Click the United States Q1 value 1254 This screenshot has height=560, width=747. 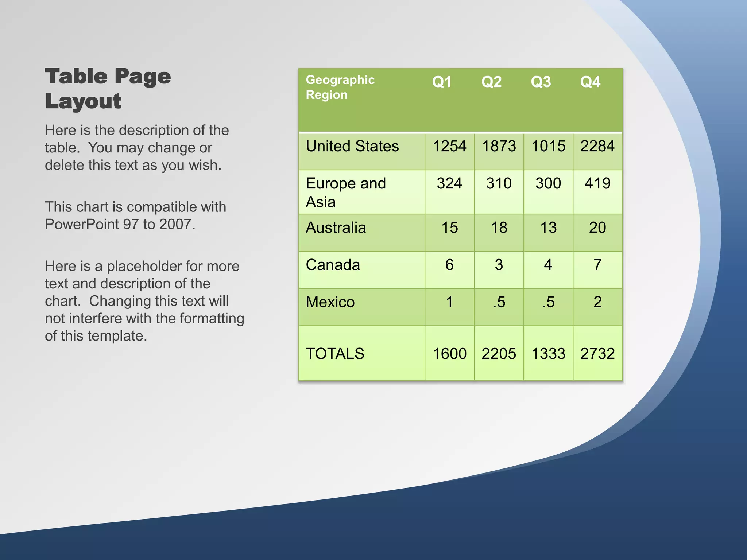[x=449, y=146]
